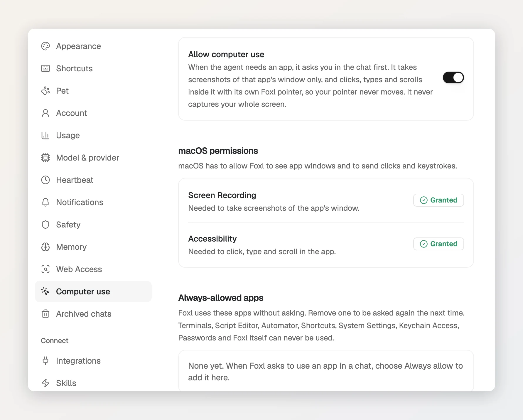
Task: Click the Memory brain icon
Action: pyautogui.click(x=45, y=247)
